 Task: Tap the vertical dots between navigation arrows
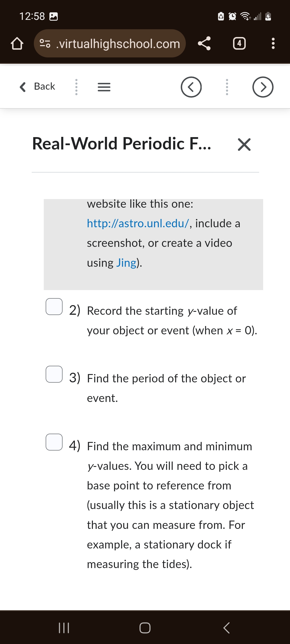[x=227, y=87]
